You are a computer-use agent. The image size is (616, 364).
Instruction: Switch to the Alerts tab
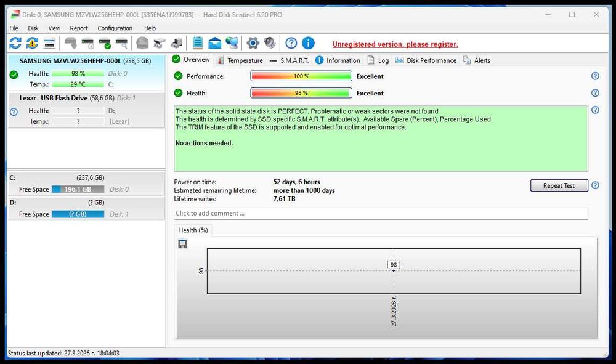pyautogui.click(x=477, y=60)
